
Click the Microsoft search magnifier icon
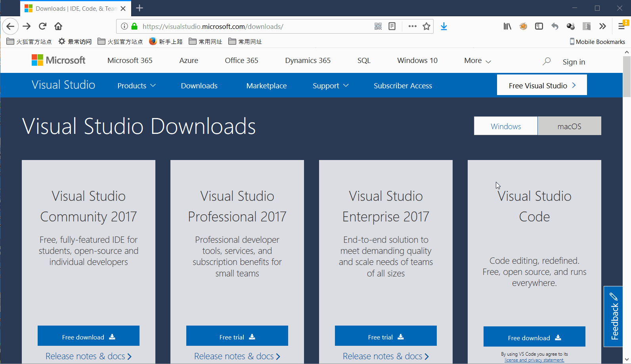coord(547,61)
